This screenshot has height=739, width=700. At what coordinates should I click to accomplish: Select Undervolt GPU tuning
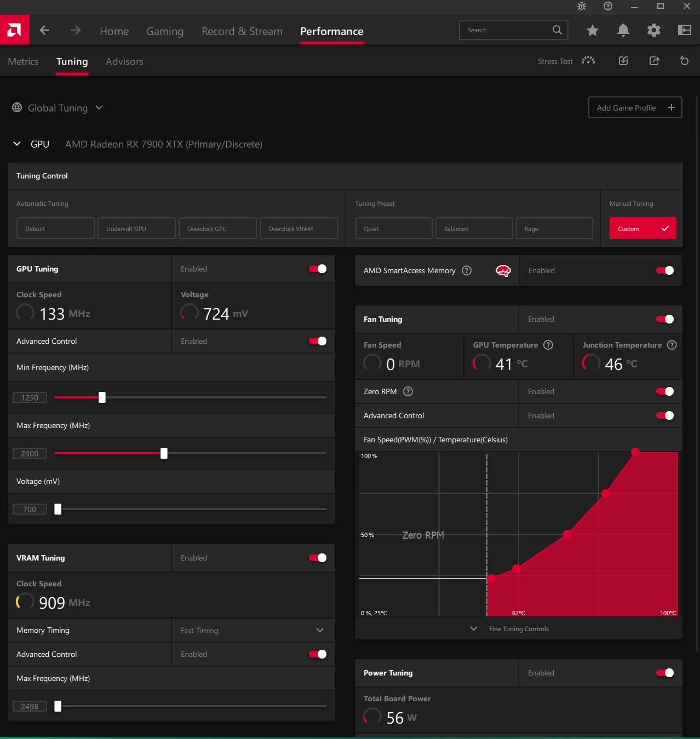pos(136,228)
